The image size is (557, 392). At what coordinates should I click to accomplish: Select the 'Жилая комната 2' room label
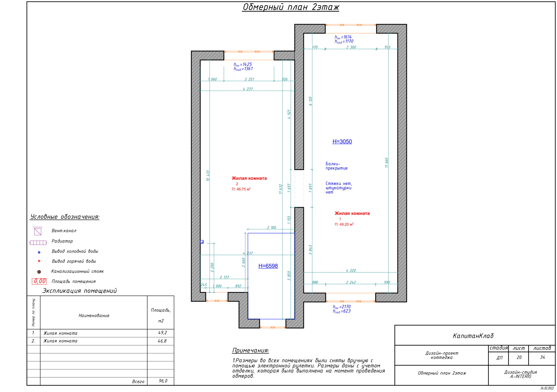[x=249, y=178]
